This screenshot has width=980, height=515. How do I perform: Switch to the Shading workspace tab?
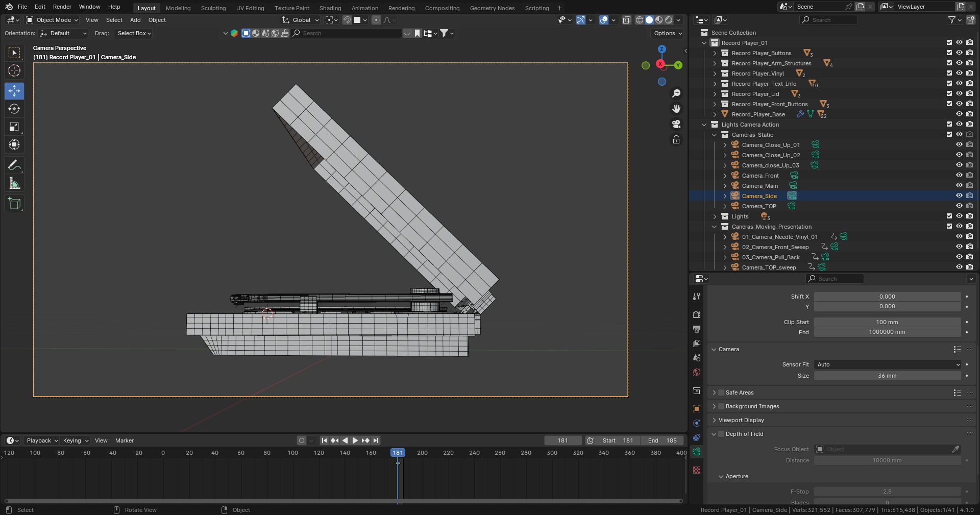tap(330, 8)
